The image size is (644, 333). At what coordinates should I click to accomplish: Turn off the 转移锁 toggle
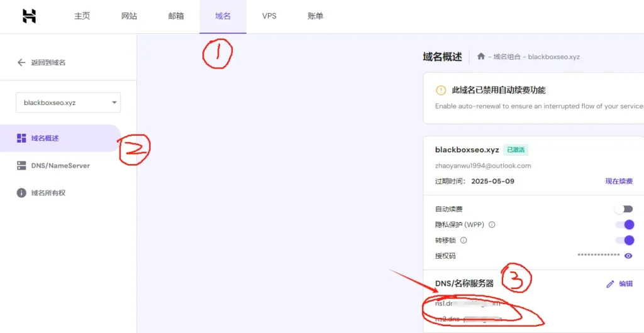click(x=625, y=240)
